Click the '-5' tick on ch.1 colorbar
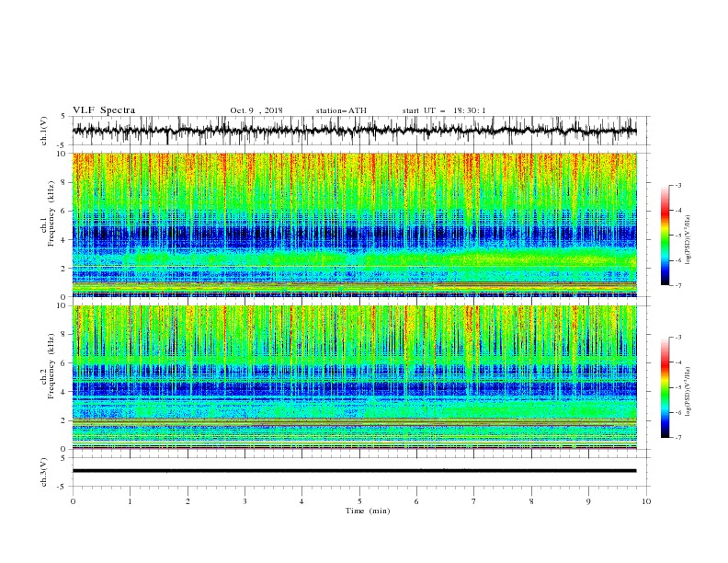The width and height of the screenshot is (728, 563). point(678,236)
